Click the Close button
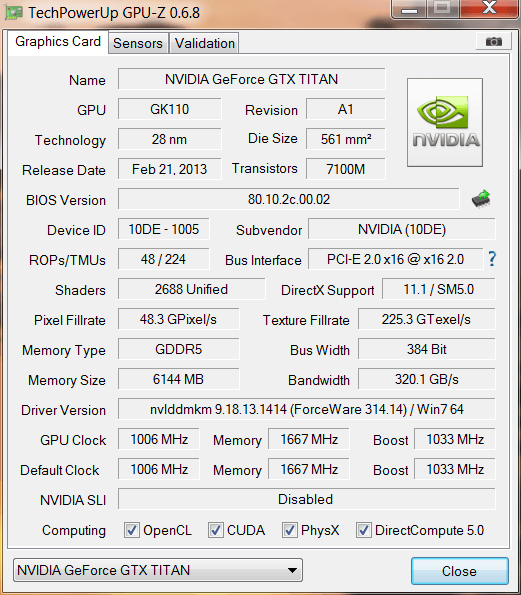This screenshot has width=521, height=595. (460, 571)
